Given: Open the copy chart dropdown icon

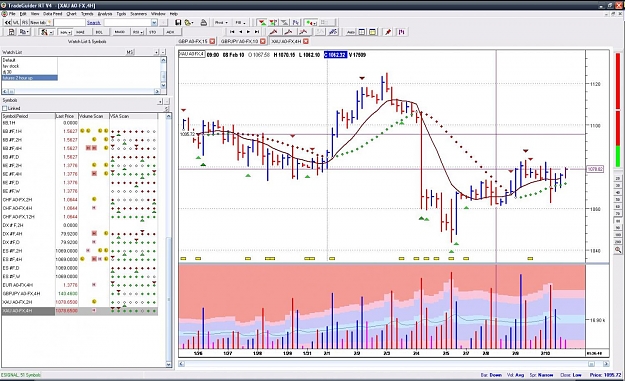Looking at the screenshot, I should point(24,32).
